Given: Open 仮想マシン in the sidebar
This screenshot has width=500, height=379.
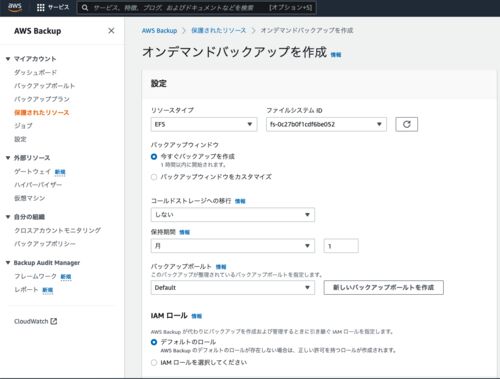Looking at the screenshot, I should (29, 198).
